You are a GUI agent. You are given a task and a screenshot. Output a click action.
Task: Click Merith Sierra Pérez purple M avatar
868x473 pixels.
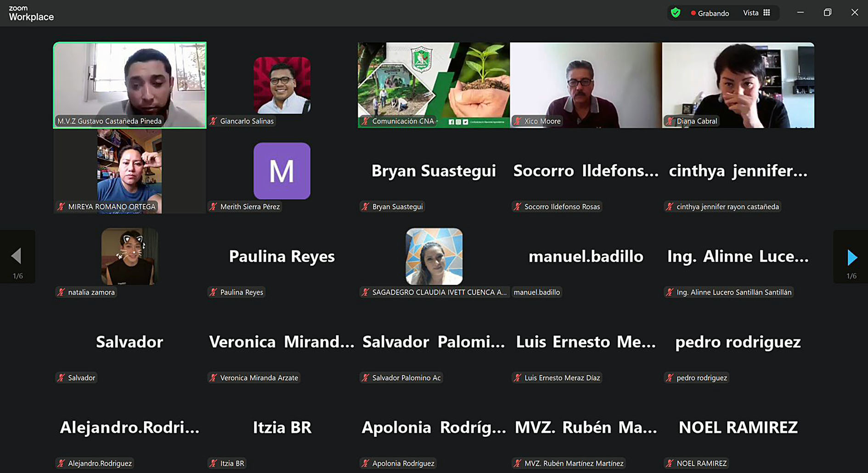click(282, 171)
